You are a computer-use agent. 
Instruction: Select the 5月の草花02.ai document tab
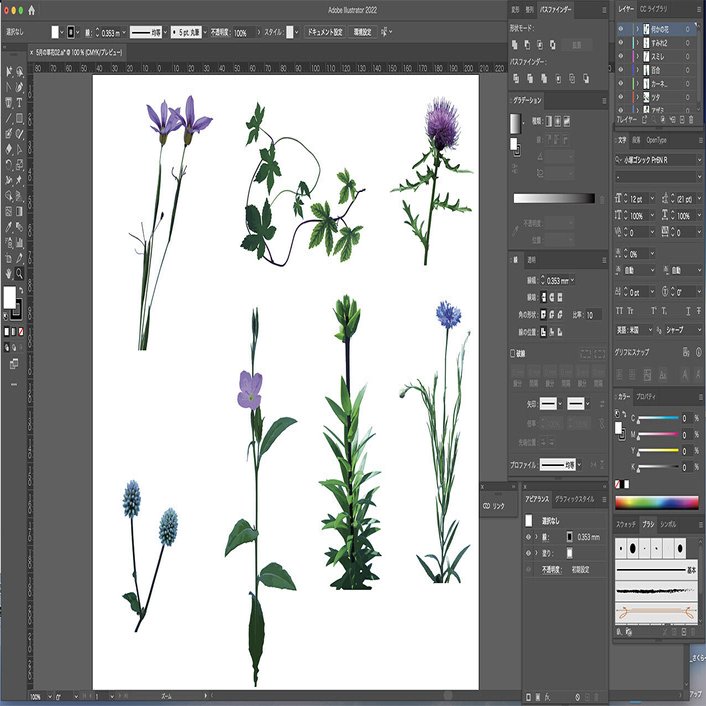click(x=77, y=53)
